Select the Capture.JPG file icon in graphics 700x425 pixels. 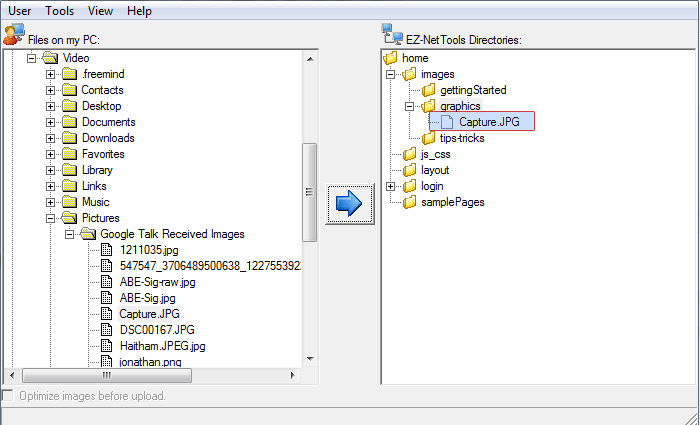click(448, 122)
